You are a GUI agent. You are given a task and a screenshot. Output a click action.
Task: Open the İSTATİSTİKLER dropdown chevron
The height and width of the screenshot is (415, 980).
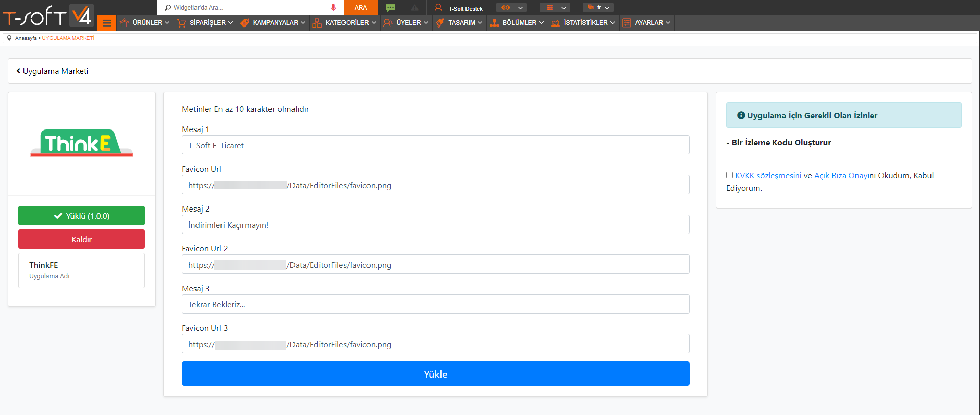[613, 23]
